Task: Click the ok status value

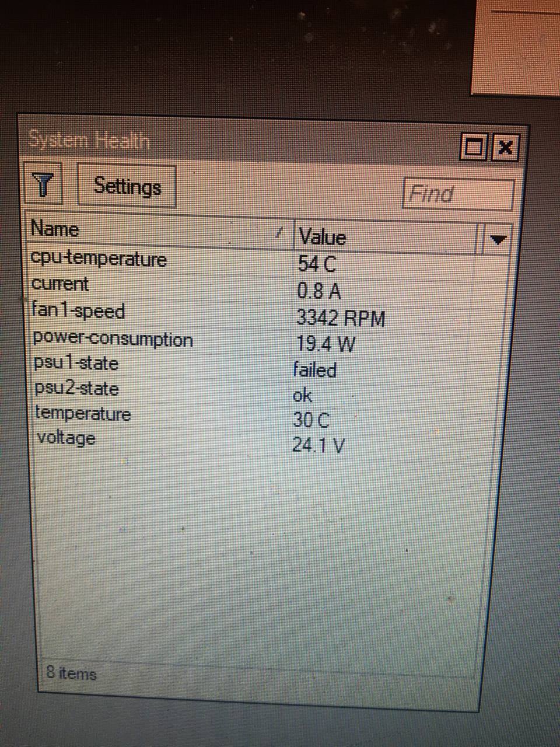Action: click(x=303, y=396)
